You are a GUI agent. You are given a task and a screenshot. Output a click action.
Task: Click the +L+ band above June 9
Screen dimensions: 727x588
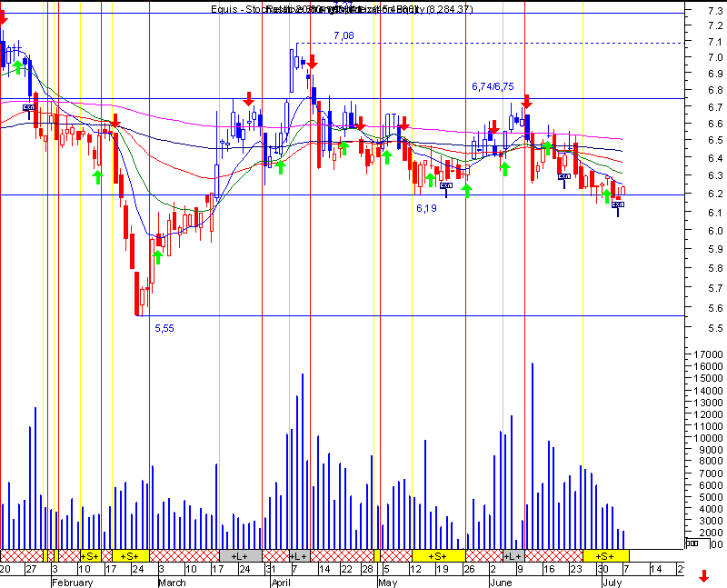tap(513, 555)
